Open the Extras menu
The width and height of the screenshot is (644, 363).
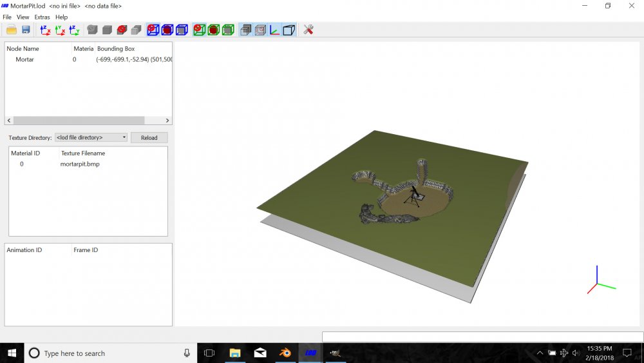(42, 17)
